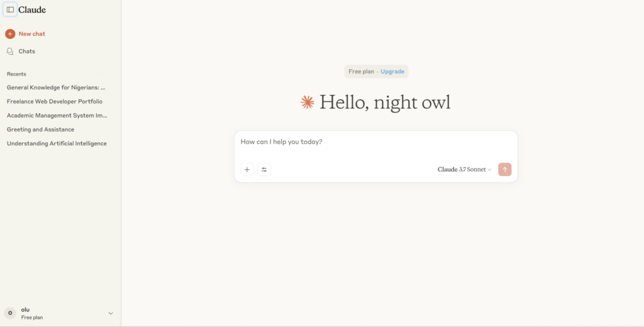
Task: Focus the "How can I help you today?" field
Action: [375, 142]
